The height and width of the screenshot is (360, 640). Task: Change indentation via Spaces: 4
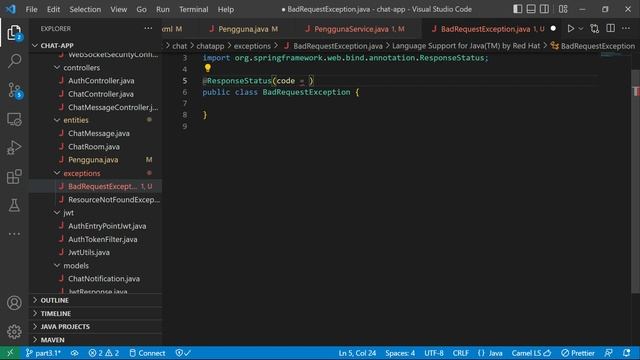click(x=400, y=353)
